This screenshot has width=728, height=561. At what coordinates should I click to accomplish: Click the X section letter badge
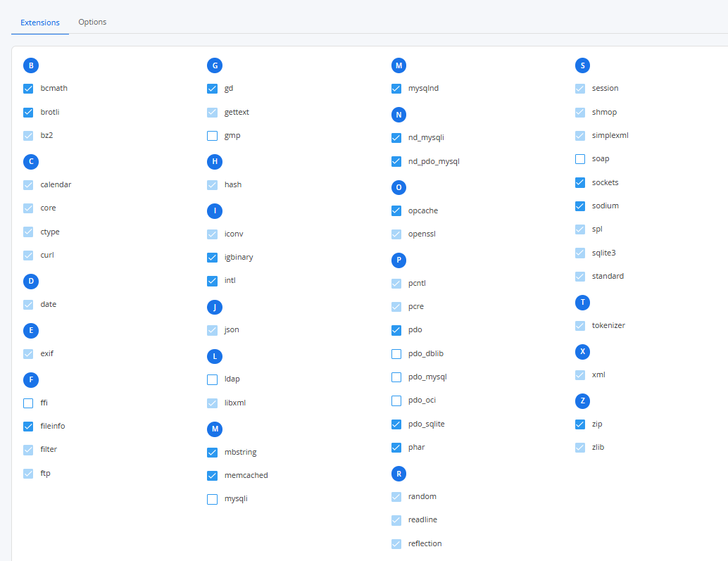click(x=583, y=352)
